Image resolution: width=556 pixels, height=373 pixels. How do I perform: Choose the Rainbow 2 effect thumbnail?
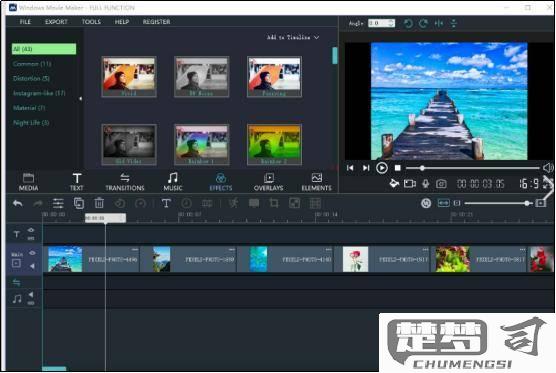coord(274,145)
